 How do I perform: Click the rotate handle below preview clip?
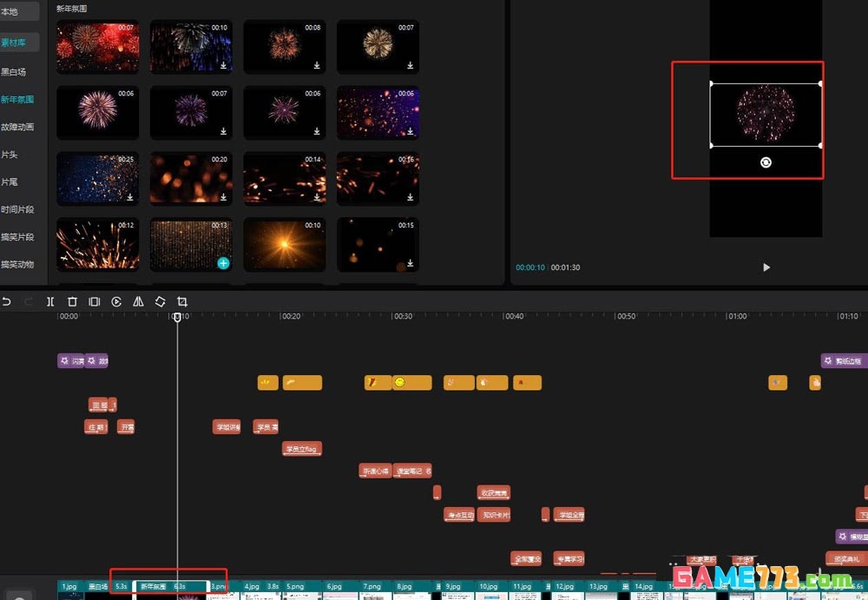(766, 162)
